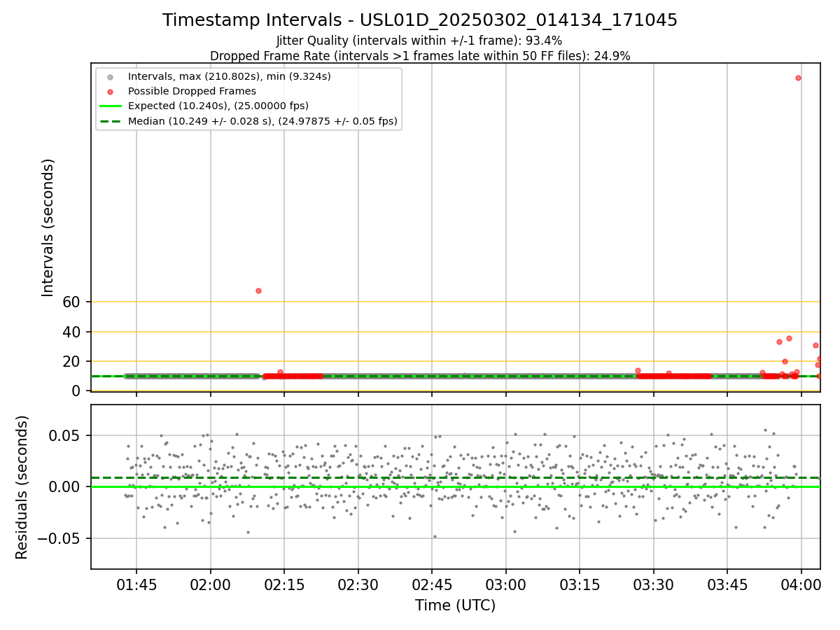
Task: Click the highest red outlier point near 04:00
Action: (x=798, y=78)
